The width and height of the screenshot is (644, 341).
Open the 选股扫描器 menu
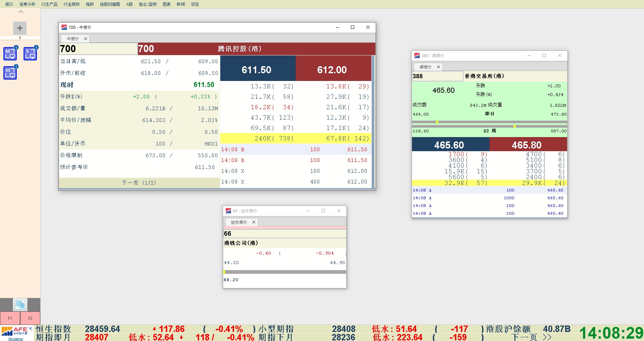click(x=110, y=4)
